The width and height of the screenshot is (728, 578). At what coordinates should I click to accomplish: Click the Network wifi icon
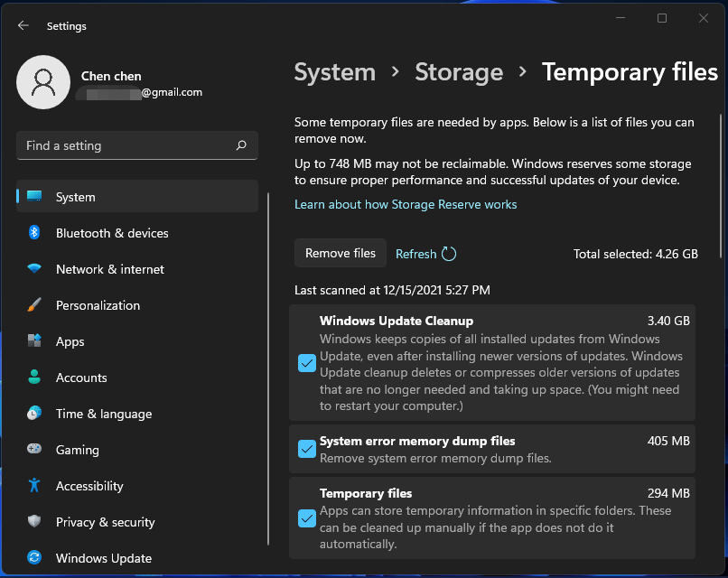tap(34, 268)
